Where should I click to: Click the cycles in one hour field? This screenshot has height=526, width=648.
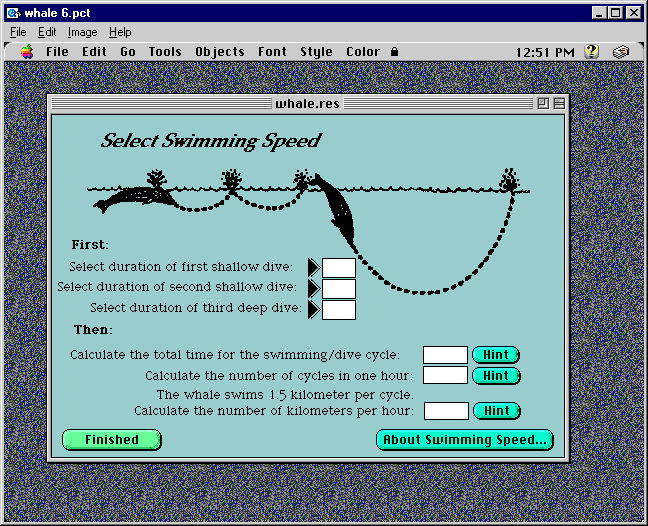(x=446, y=375)
